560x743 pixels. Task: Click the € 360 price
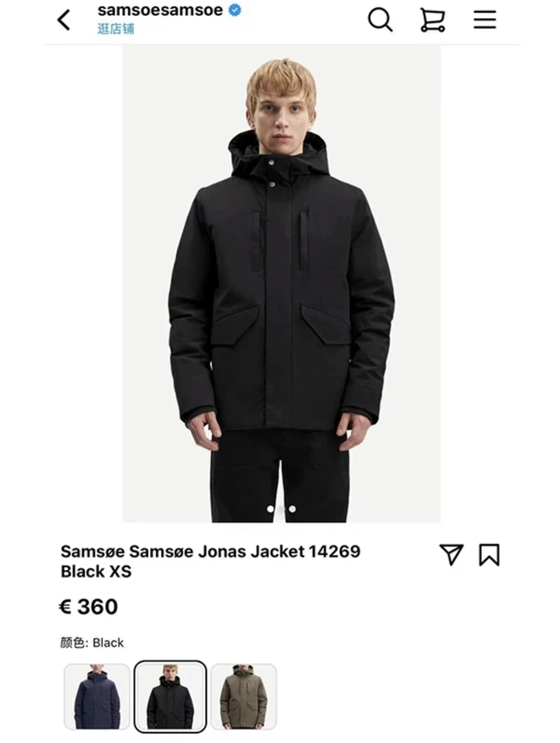89,607
